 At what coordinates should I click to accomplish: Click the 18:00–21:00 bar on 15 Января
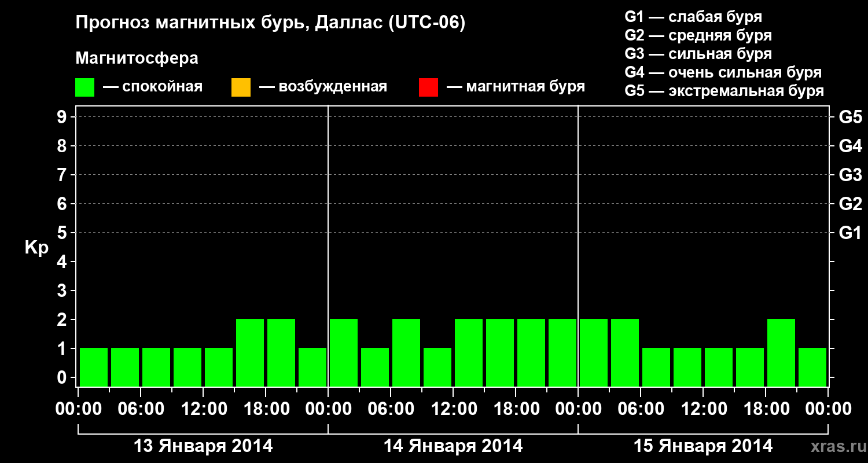coord(781,352)
